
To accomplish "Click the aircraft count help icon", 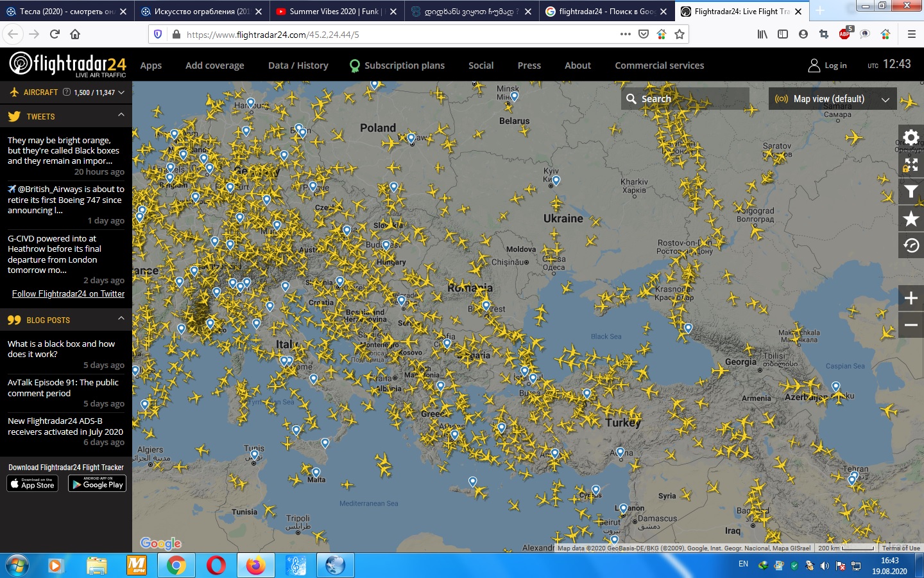I will pyautogui.click(x=67, y=92).
